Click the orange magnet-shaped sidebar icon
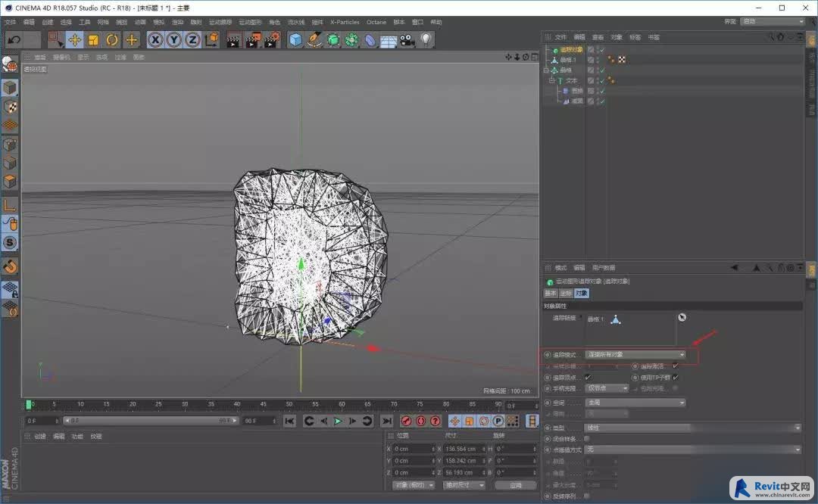818x504 pixels. [x=10, y=266]
